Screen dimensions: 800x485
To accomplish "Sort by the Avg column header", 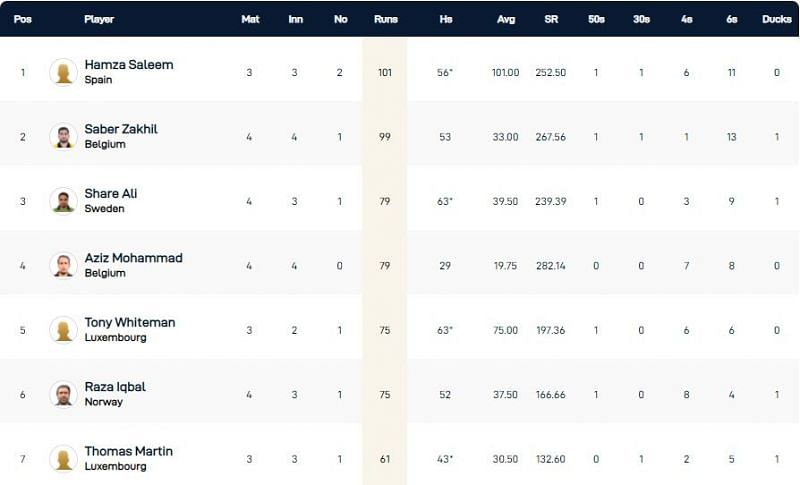I will click(x=506, y=19).
